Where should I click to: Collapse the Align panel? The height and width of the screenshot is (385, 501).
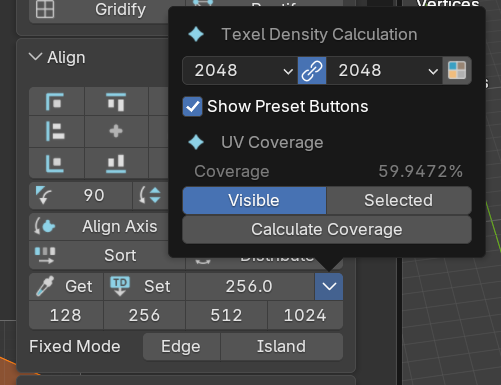(35, 57)
